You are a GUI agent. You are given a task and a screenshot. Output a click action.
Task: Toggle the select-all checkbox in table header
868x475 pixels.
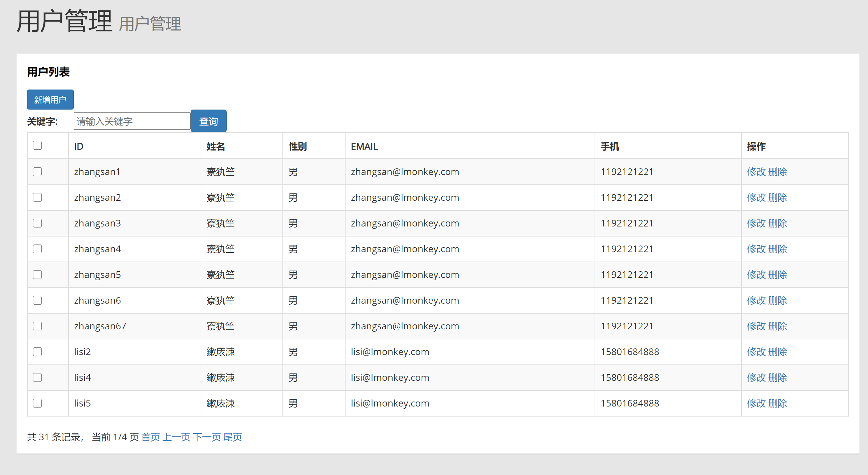37,145
